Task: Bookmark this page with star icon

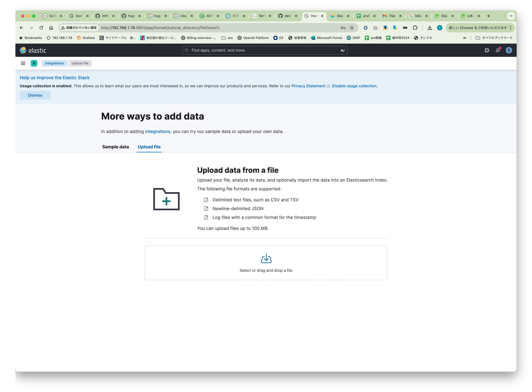Action: pyautogui.click(x=352, y=28)
